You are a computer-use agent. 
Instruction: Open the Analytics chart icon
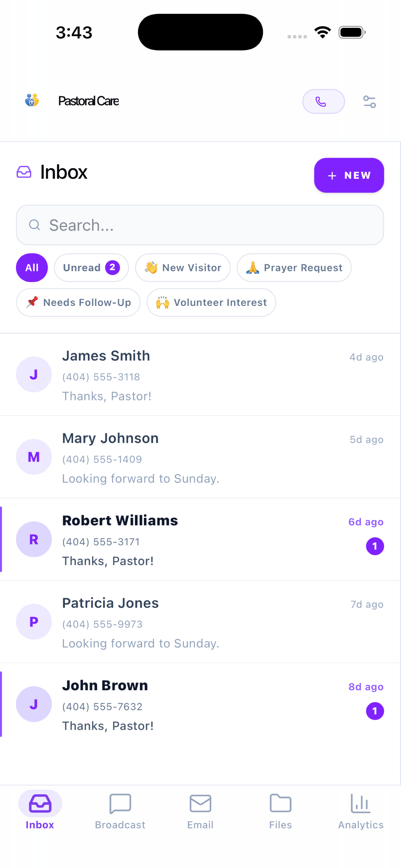pyautogui.click(x=361, y=803)
